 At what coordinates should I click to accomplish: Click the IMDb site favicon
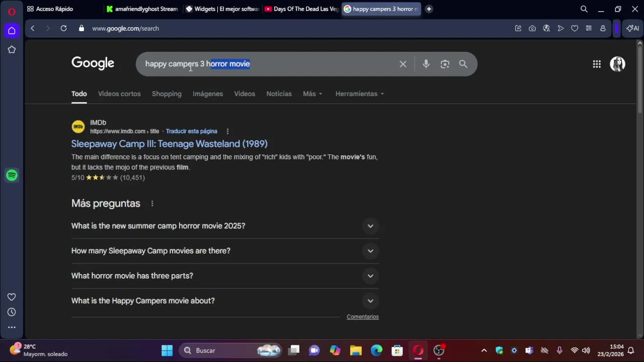78,127
